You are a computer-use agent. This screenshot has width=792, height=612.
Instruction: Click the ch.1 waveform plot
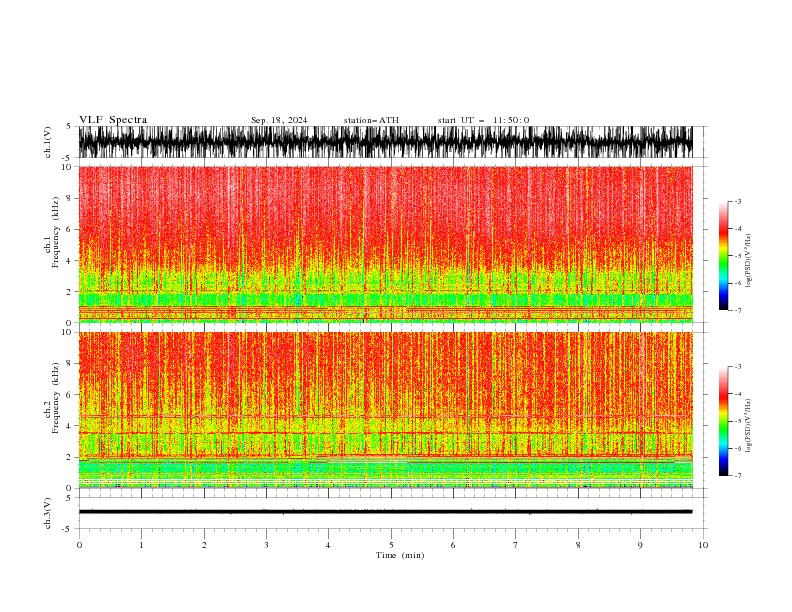tap(386, 142)
